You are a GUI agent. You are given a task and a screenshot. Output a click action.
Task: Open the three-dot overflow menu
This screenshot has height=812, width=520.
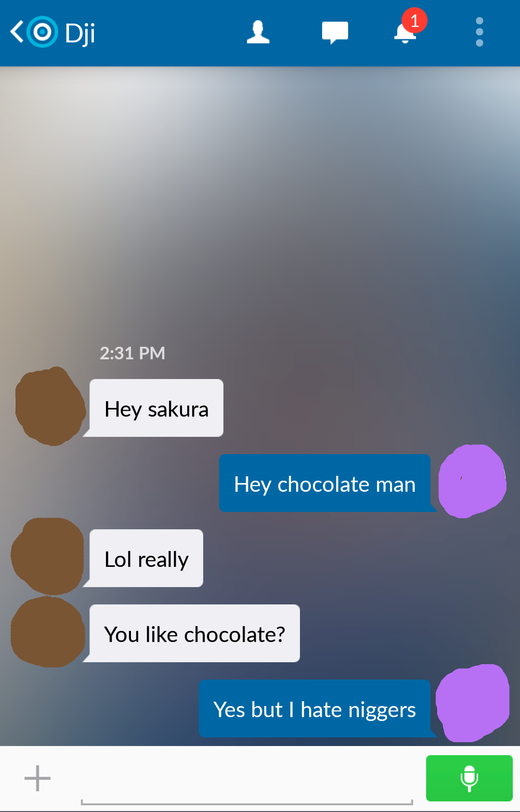coord(479,32)
